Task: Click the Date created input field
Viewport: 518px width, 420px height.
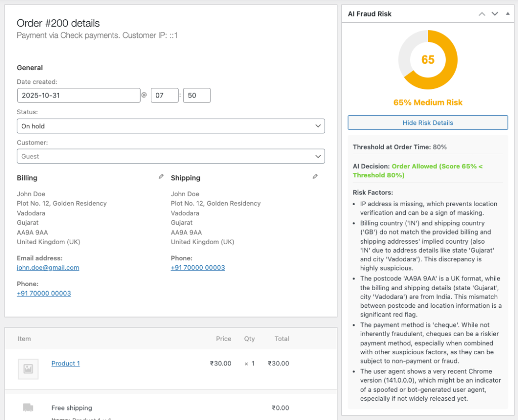Action: (78, 96)
